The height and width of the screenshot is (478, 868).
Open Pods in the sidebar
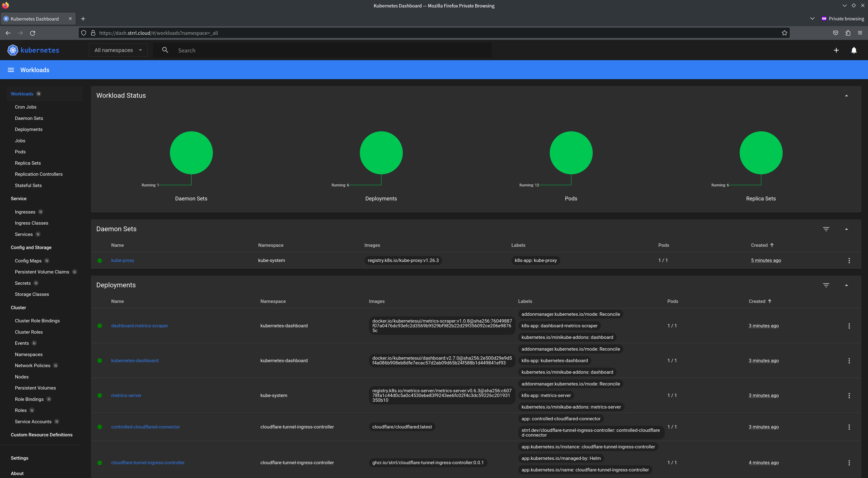(x=20, y=152)
